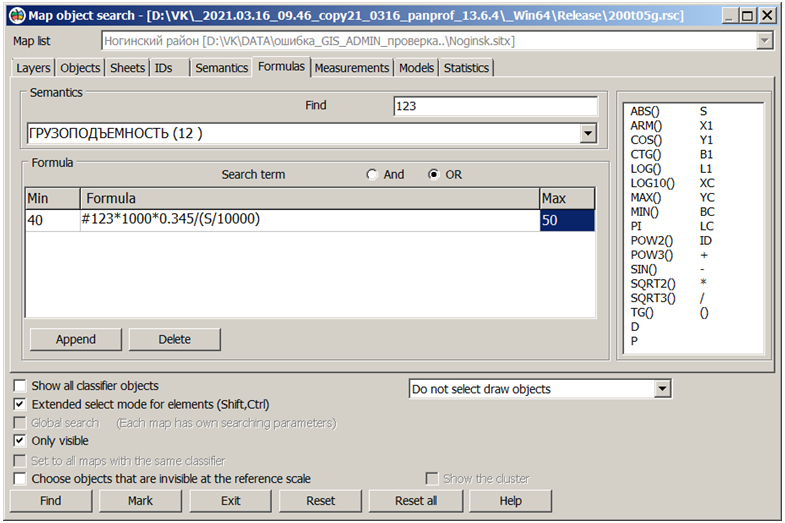The width and height of the screenshot is (785, 523).
Task: Click the Find button at the bottom
Action: point(51,501)
